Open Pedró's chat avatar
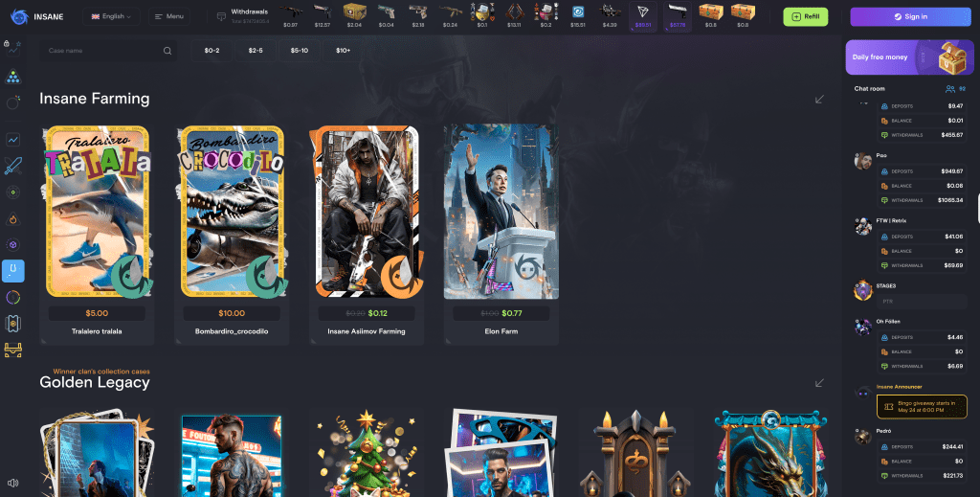 pyautogui.click(x=862, y=437)
